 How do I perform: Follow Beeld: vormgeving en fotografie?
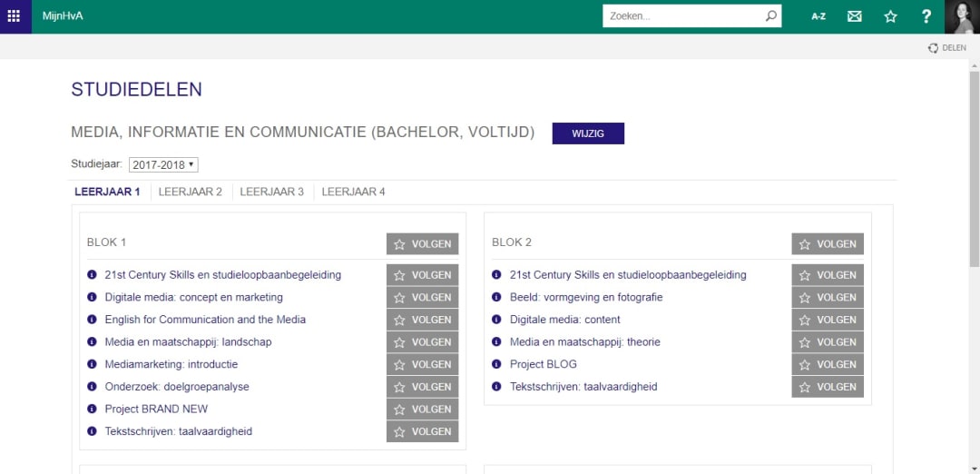coord(828,298)
